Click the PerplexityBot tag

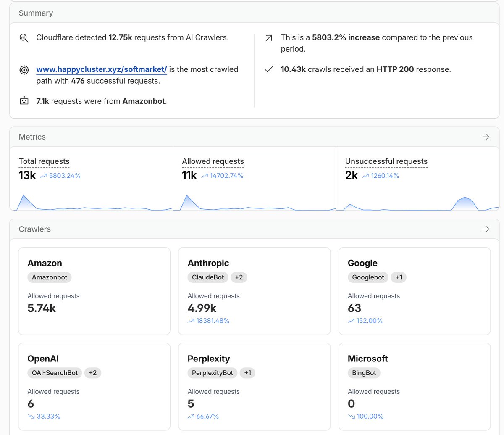(x=213, y=373)
